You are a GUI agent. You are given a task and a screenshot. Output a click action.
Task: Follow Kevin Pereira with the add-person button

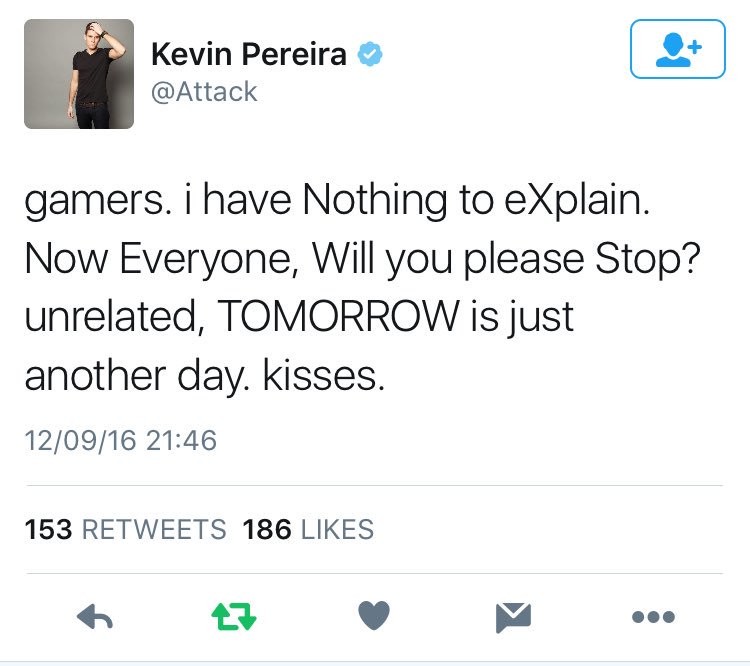(x=678, y=49)
